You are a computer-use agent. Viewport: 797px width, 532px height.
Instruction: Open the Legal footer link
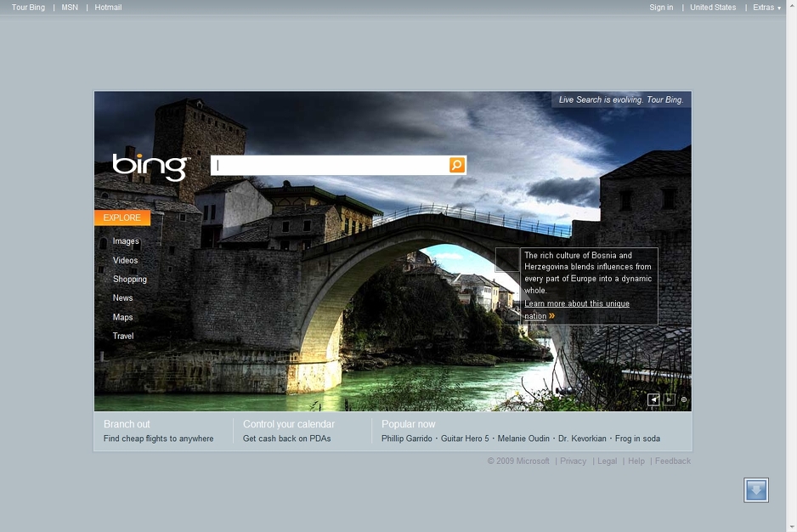point(607,461)
